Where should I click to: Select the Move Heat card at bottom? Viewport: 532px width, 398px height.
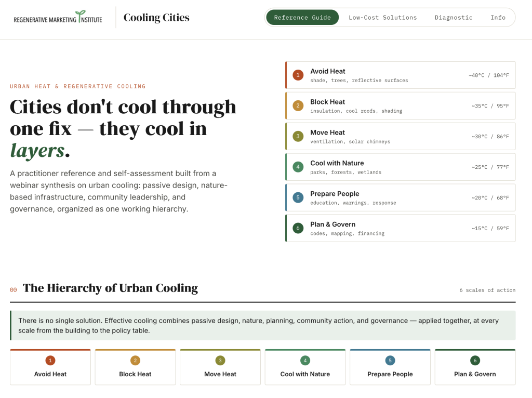[220, 367]
